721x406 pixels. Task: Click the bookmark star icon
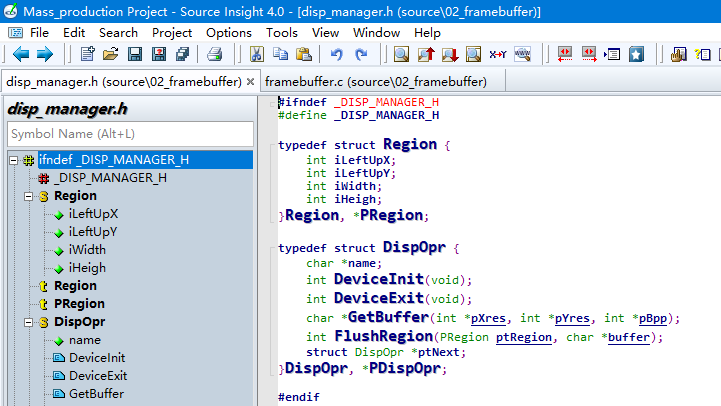tap(636, 54)
